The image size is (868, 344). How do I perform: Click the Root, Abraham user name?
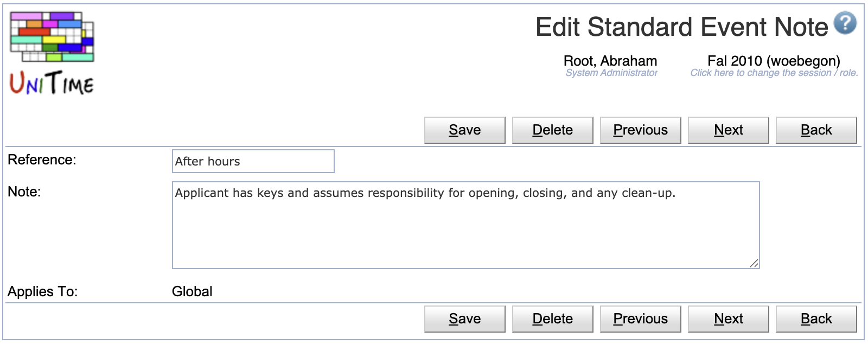pos(610,61)
